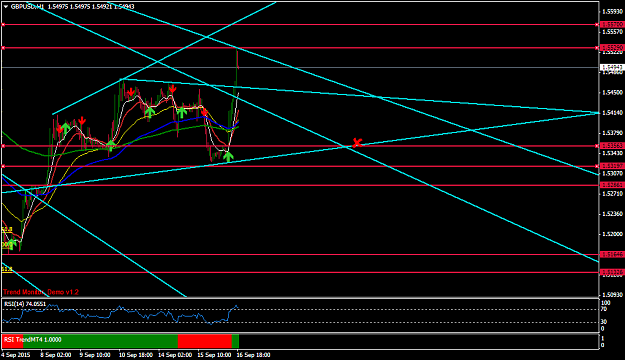Click the 15 Sep 10:00 time label
Image resolution: width=625 pixels, height=360 pixels.
coord(214,355)
